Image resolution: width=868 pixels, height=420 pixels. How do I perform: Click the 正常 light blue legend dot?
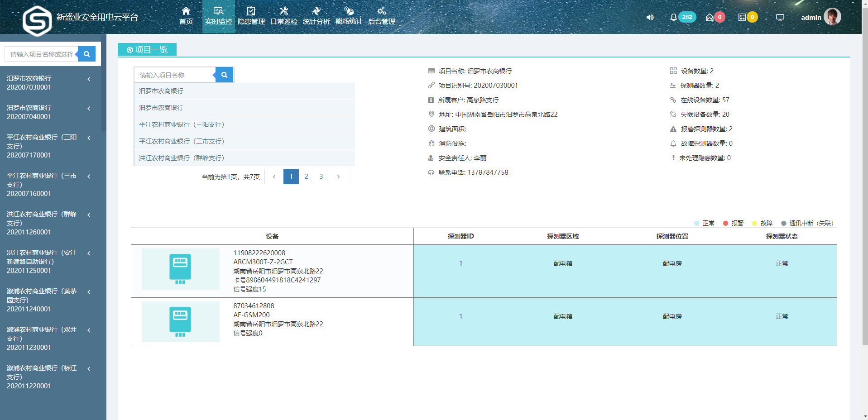coord(696,223)
